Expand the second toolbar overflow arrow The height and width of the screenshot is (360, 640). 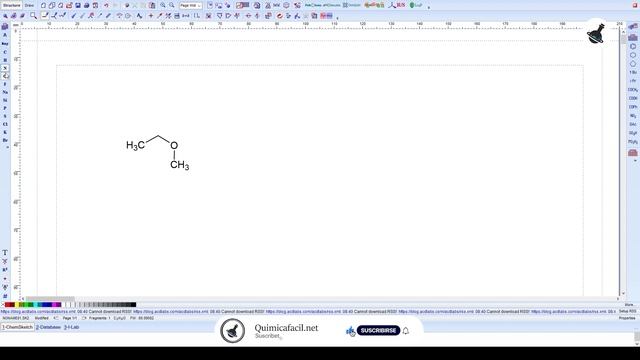click(x=337, y=18)
